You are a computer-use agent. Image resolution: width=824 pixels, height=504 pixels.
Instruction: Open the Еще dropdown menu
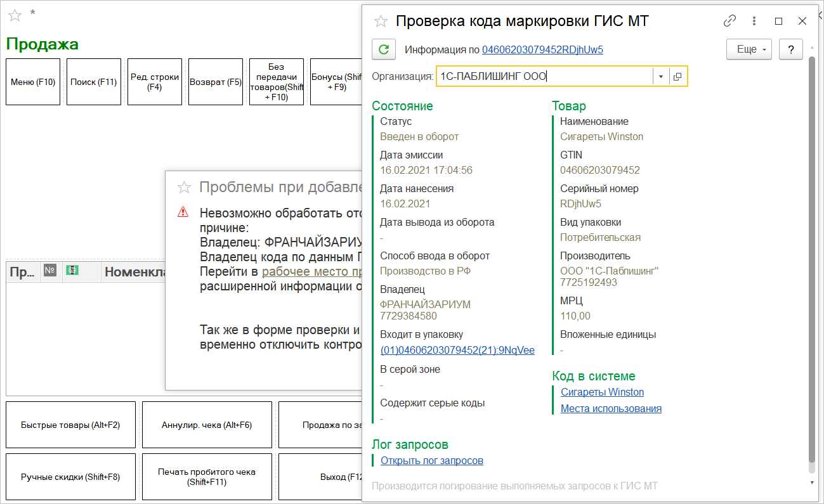point(749,49)
